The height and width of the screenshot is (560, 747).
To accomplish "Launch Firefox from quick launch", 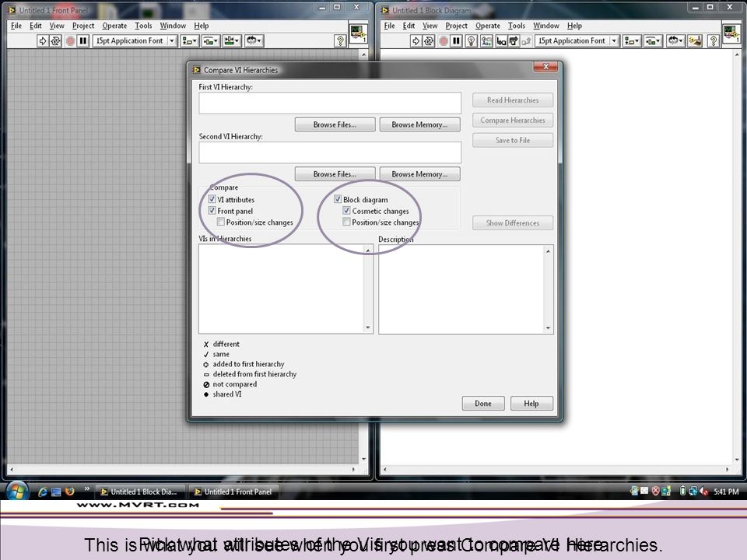I will [x=70, y=492].
